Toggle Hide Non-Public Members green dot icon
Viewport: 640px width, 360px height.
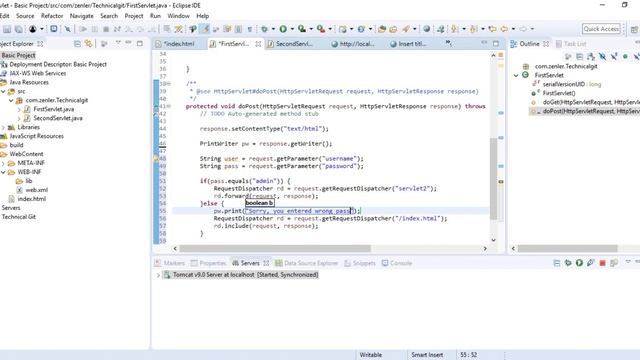pos(625,57)
